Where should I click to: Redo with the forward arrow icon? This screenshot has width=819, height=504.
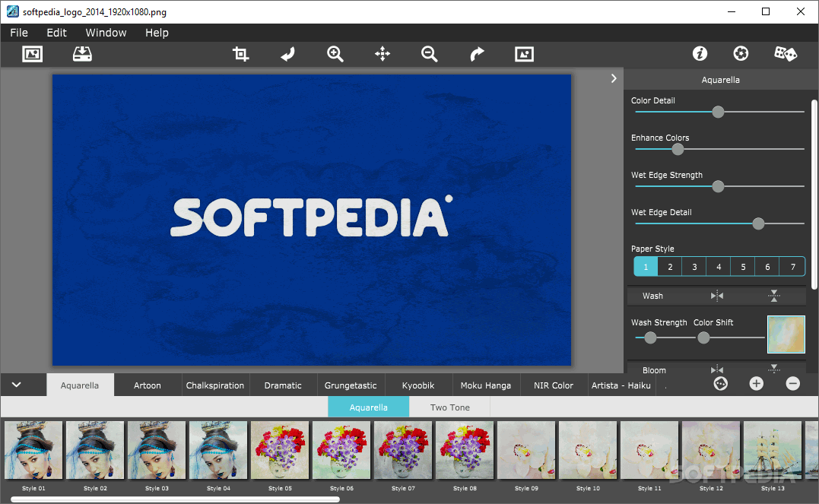[x=477, y=54]
